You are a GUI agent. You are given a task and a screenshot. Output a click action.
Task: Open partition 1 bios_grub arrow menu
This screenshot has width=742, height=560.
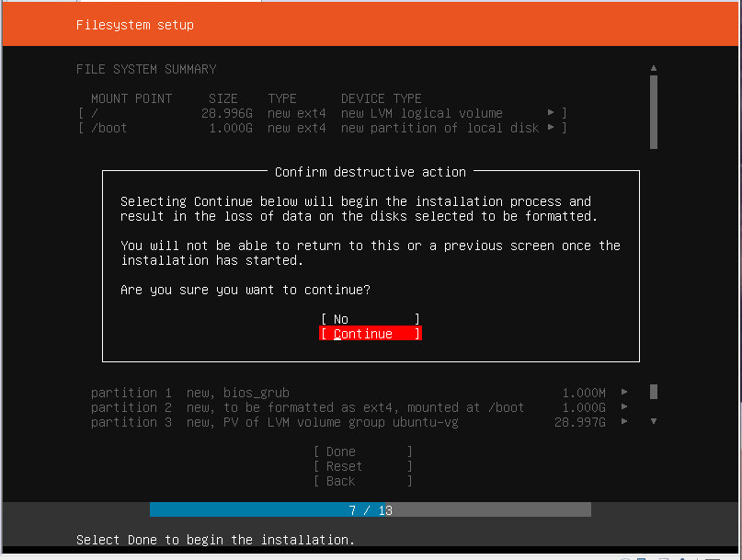624,392
